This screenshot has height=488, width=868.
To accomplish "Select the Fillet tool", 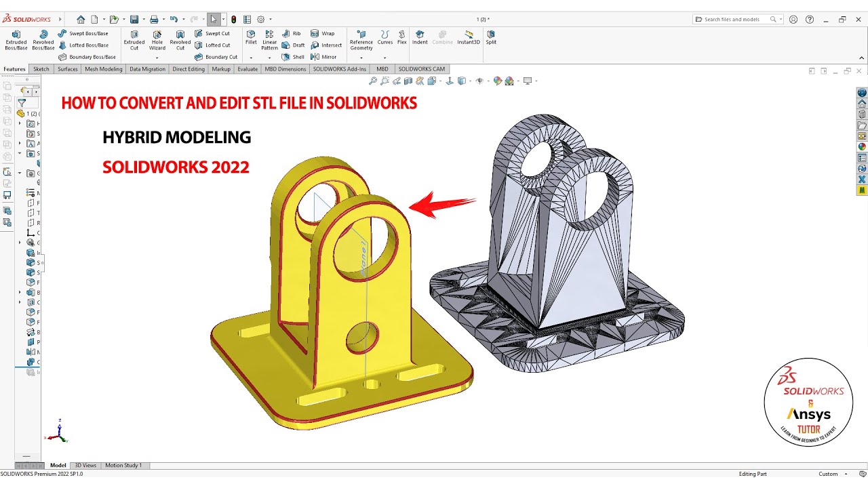I will coord(251,37).
